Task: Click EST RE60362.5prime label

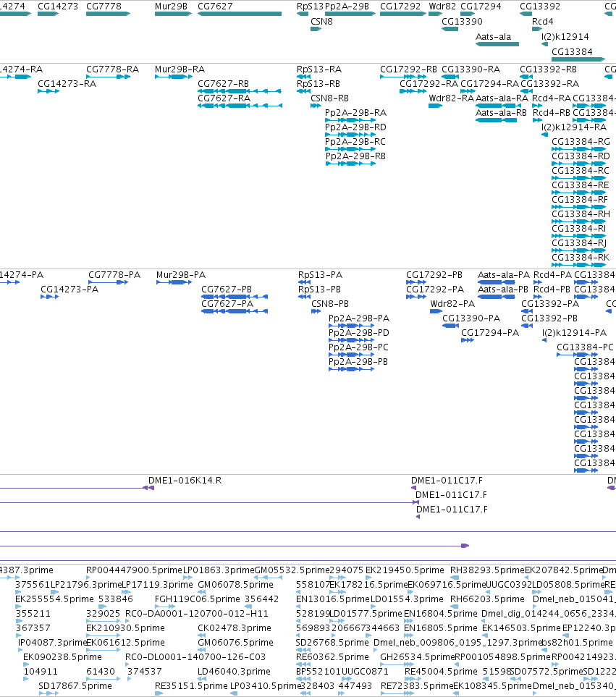Action: [x=332, y=657]
